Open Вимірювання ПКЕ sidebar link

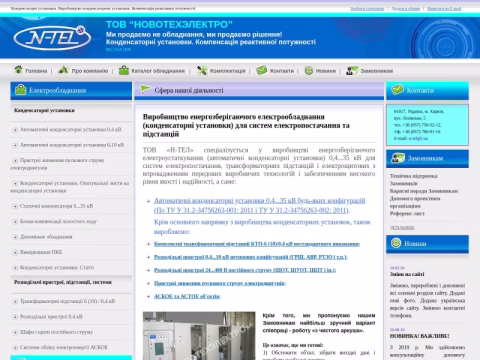(41, 252)
